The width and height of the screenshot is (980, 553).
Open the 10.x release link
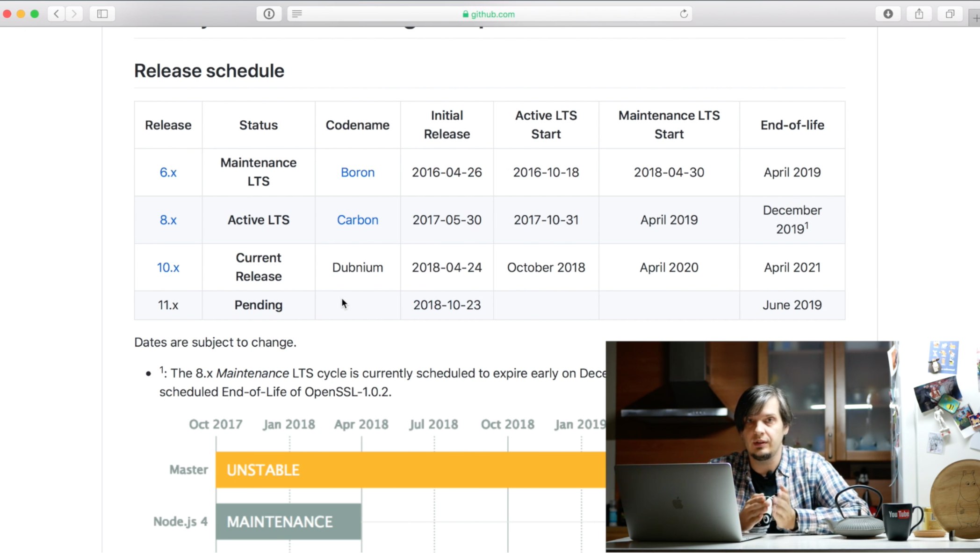(168, 268)
